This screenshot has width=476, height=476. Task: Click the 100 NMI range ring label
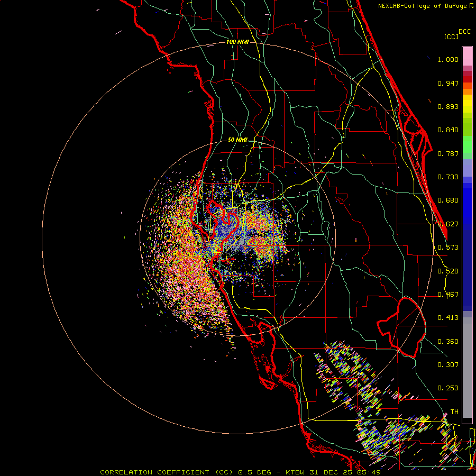(x=237, y=42)
